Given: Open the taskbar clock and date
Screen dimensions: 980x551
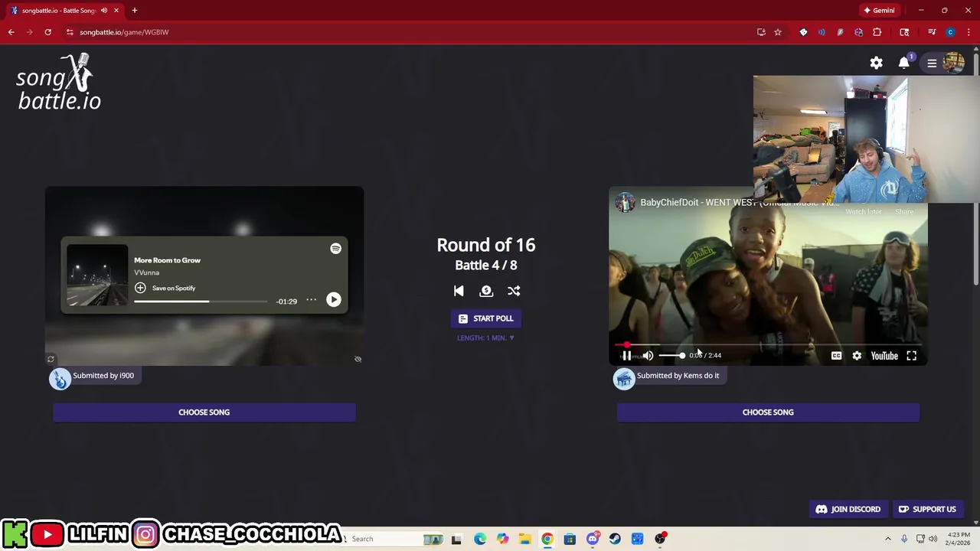Looking at the screenshot, I should 958,539.
